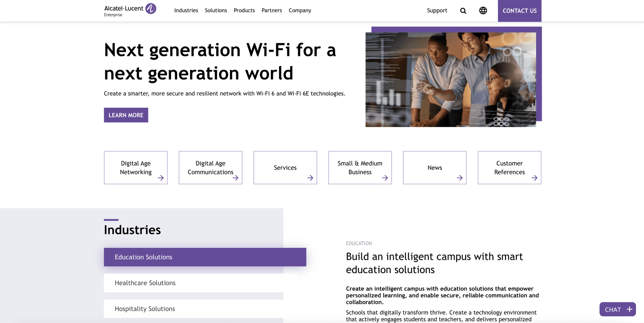This screenshot has height=323, width=644.
Task: Click the arrow in News card
Action: coord(460,178)
